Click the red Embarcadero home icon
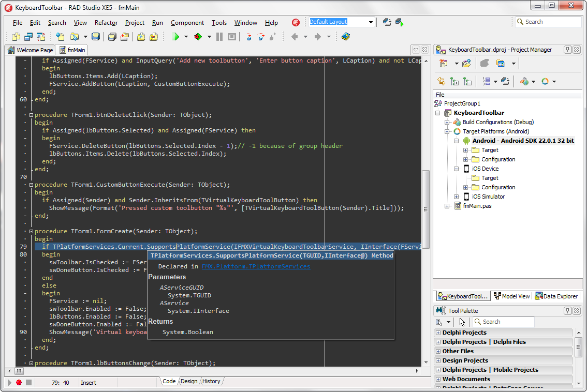 pos(296,22)
